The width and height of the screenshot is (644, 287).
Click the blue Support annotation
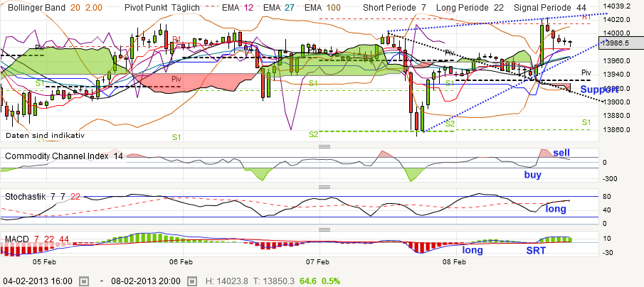600,90
